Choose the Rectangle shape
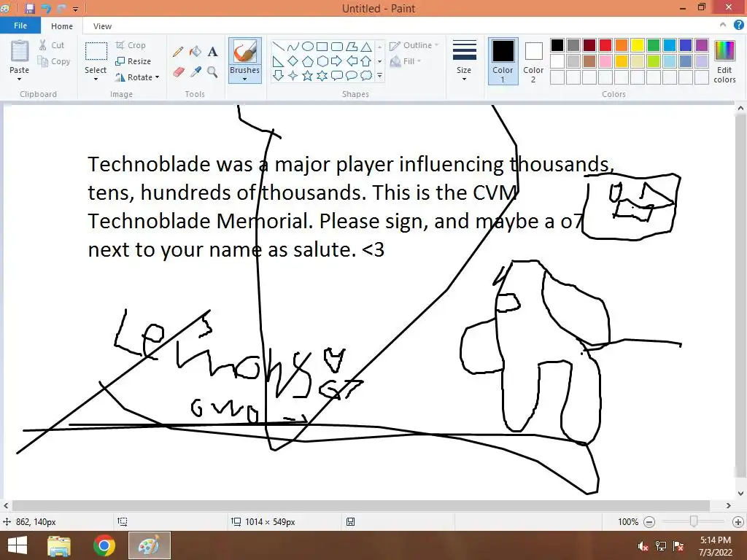The image size is (747, 560). [x=322, y=46]
